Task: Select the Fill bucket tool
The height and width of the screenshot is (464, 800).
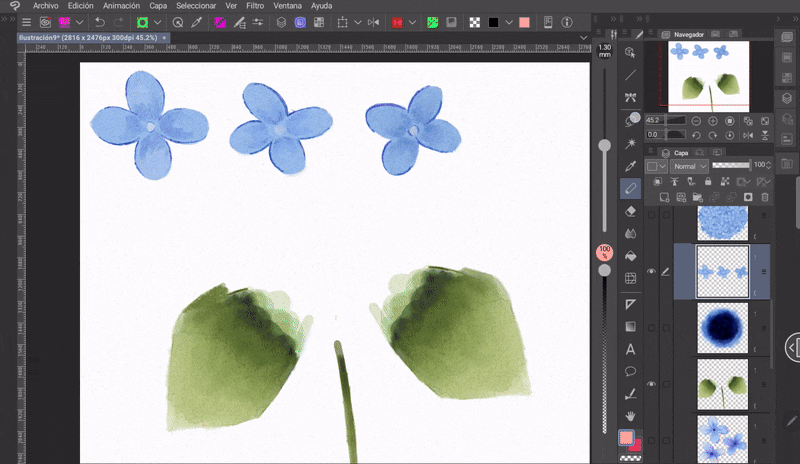Action: (x=631, y=256)
